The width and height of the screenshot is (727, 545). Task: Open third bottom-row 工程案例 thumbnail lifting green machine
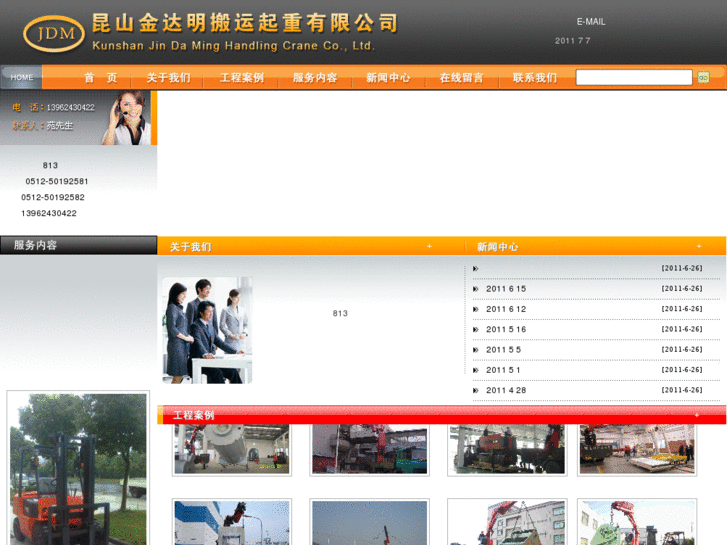[507, 522]
